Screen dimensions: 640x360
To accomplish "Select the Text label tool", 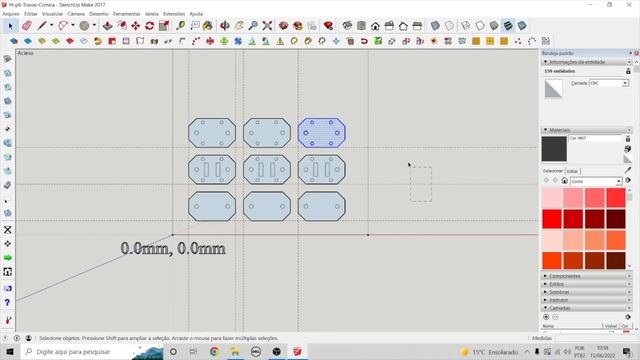I will pos(195,26).
